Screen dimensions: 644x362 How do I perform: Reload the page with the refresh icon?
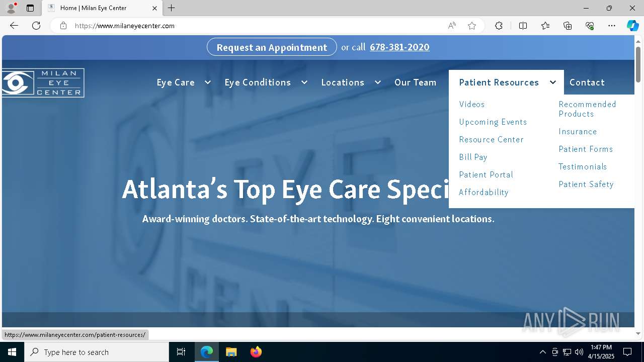pos(36,26)
